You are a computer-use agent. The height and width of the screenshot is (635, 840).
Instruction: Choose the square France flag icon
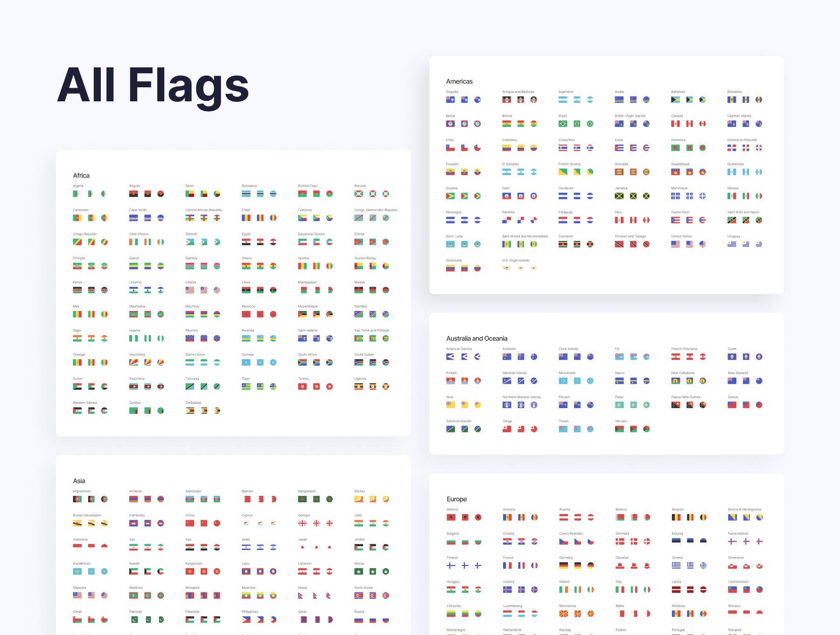tap(521, 565)
